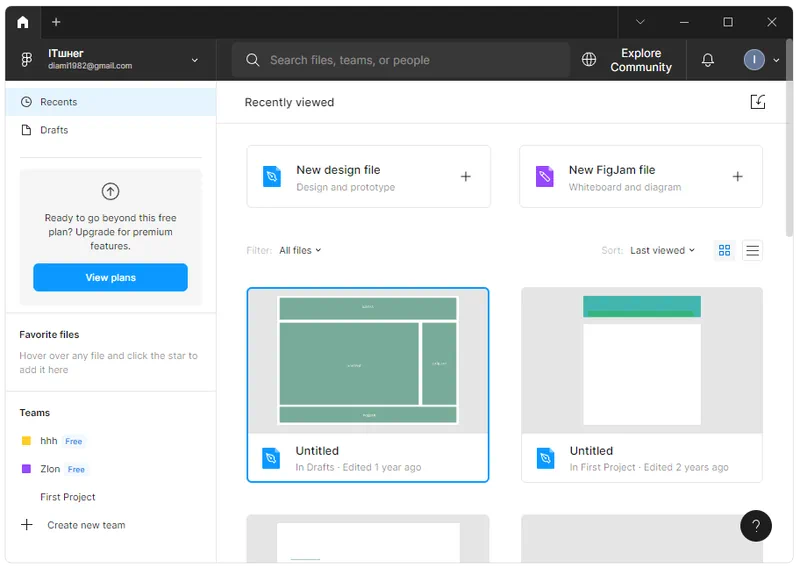This screenshot has width=800, height=568.
Task: Open the Untitled thumbnail in First Project
Action: [x=642, y=361]
